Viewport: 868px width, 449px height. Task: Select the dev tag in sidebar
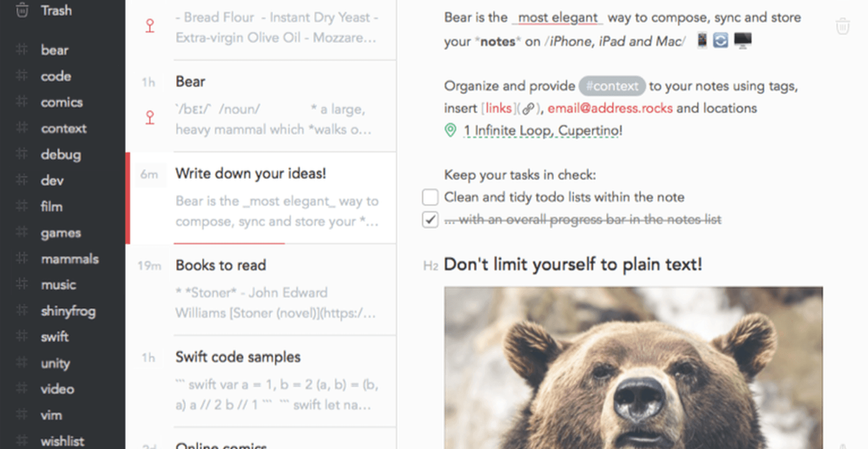(52, 181)
